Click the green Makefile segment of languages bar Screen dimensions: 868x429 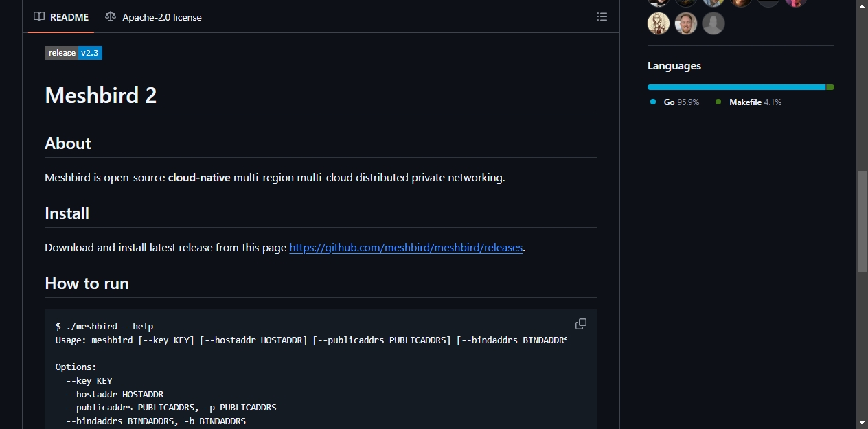(830, 87)
